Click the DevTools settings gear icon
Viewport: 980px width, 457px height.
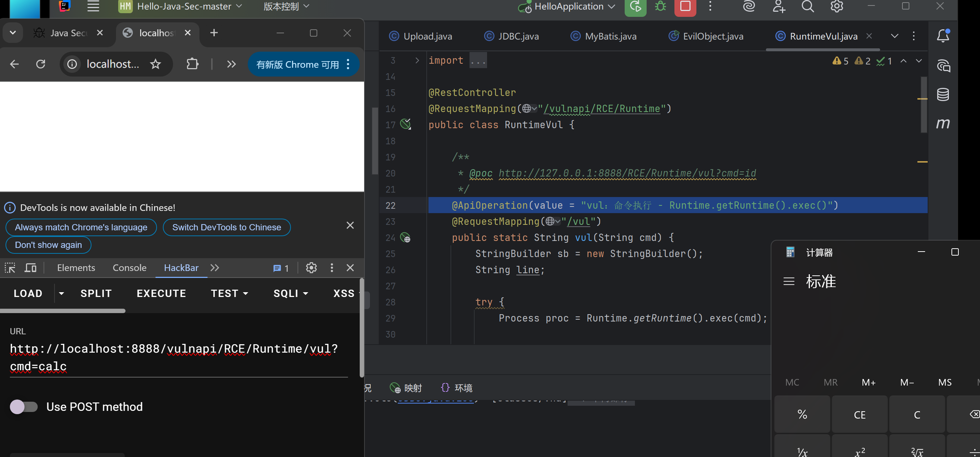tap(311, 268)
